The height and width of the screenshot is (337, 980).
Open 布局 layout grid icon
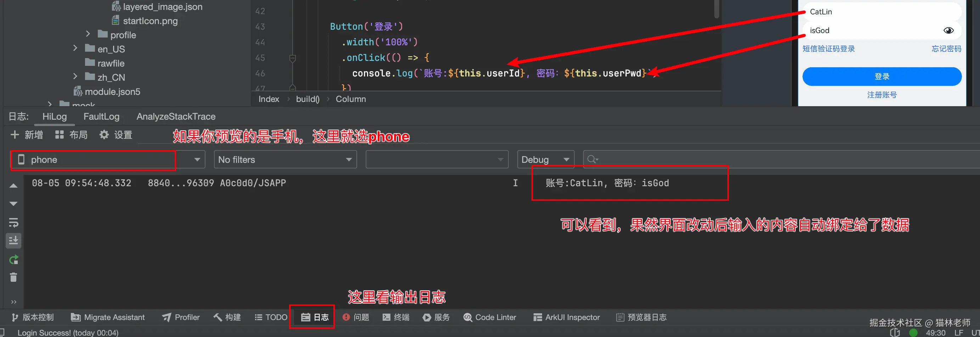click(x=60, y=135)
